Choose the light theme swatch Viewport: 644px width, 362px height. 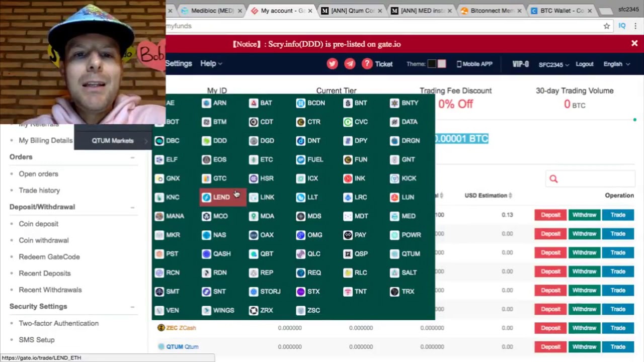(442, 64)
